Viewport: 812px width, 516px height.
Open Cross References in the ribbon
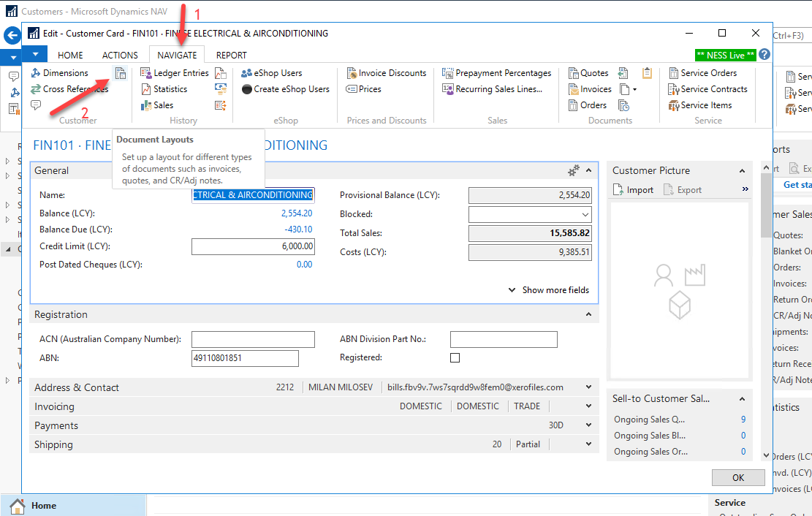pos(69,89)
